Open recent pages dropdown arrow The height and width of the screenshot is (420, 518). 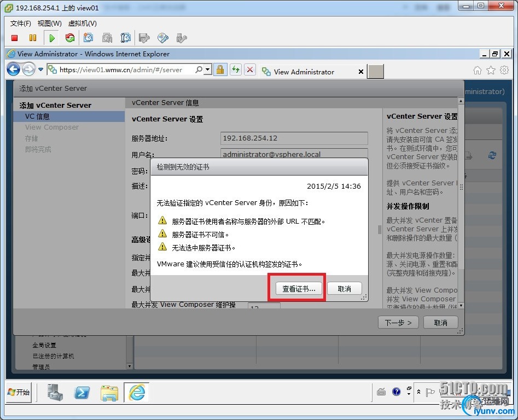40,69
